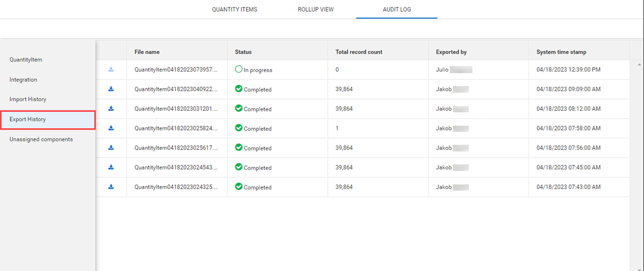Click the green Completed checkmark for 09:09 export
This screenshot has width=644, height=271.
239,89
